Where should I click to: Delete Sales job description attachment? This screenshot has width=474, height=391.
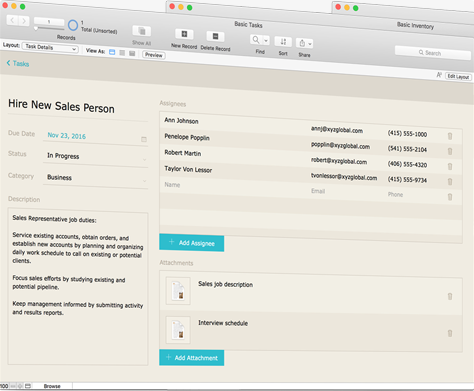coord(450,296)
